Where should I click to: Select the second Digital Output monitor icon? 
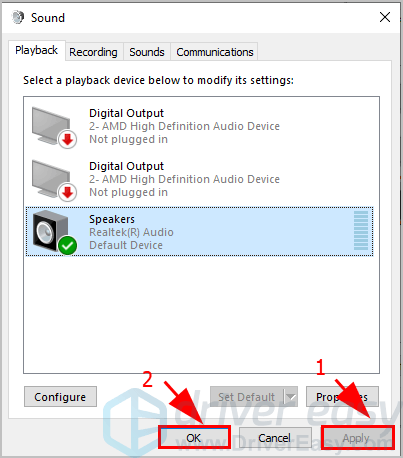[x=51, y=179]
